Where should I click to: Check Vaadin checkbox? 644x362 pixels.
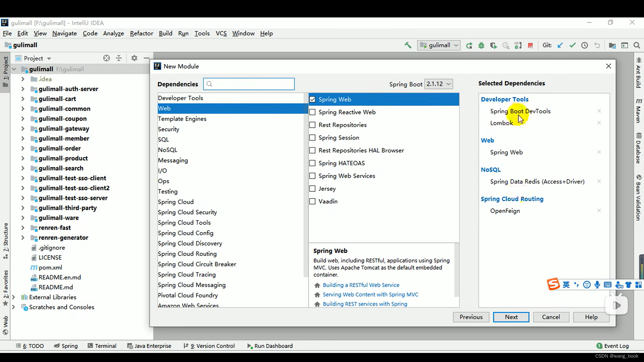(312, 201)
